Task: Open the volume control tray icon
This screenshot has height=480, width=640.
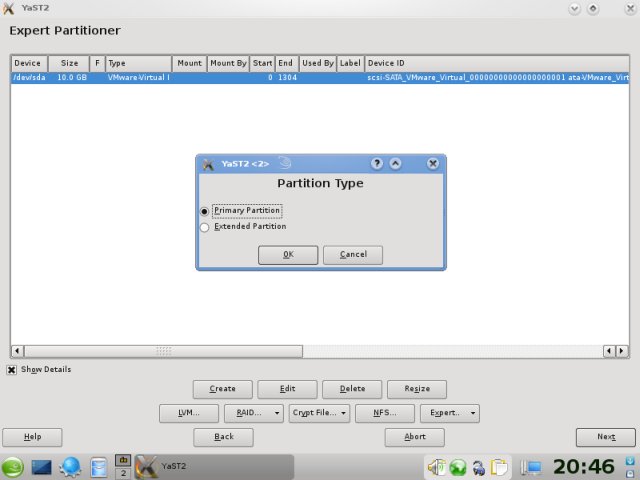Action: click(x=436, y=467)
